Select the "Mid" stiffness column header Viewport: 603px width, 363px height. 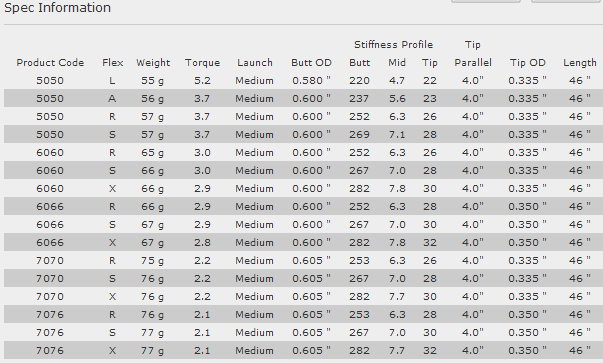[397, 63]
